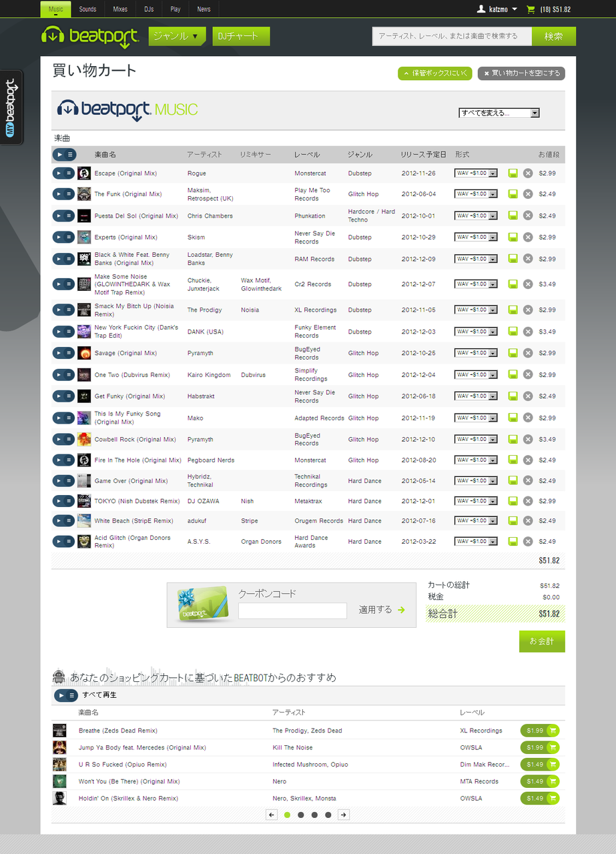Open the Sounds tab
The image size is (616, 854).
pos(87,9)
